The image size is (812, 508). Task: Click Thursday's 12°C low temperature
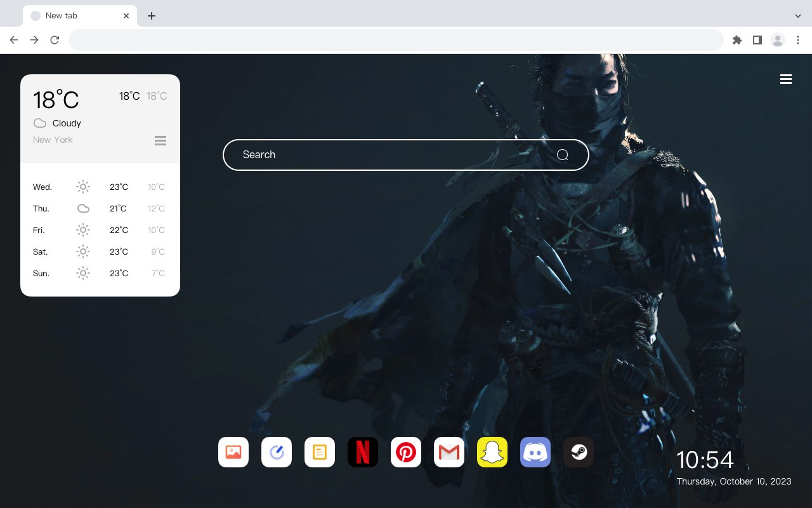coord(156,208)
